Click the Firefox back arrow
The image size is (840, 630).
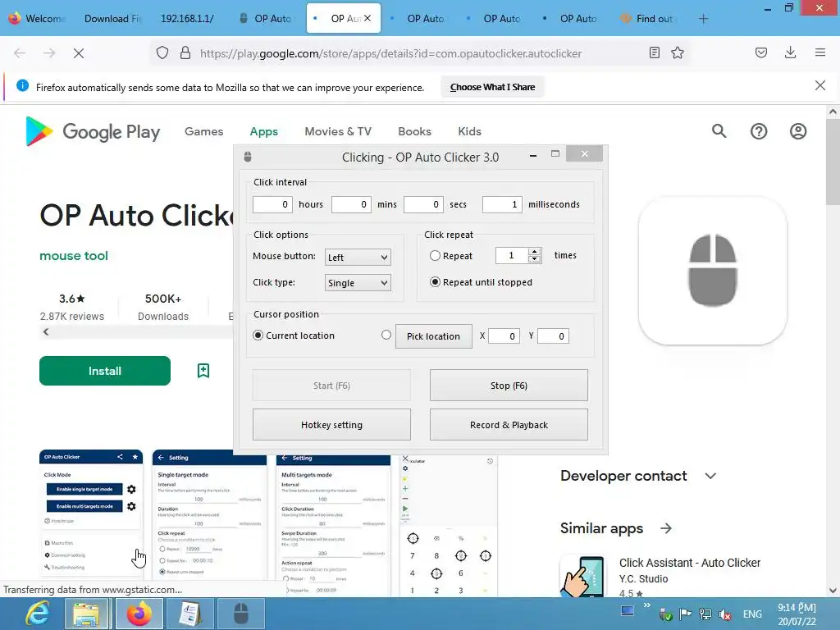20,53
